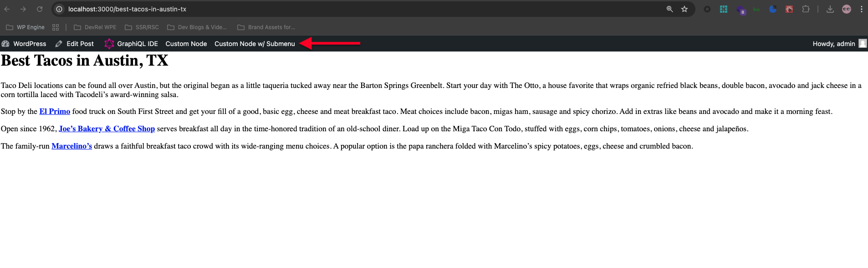
Task: Click the browser forward arrow
Action: tap(23, 9)
